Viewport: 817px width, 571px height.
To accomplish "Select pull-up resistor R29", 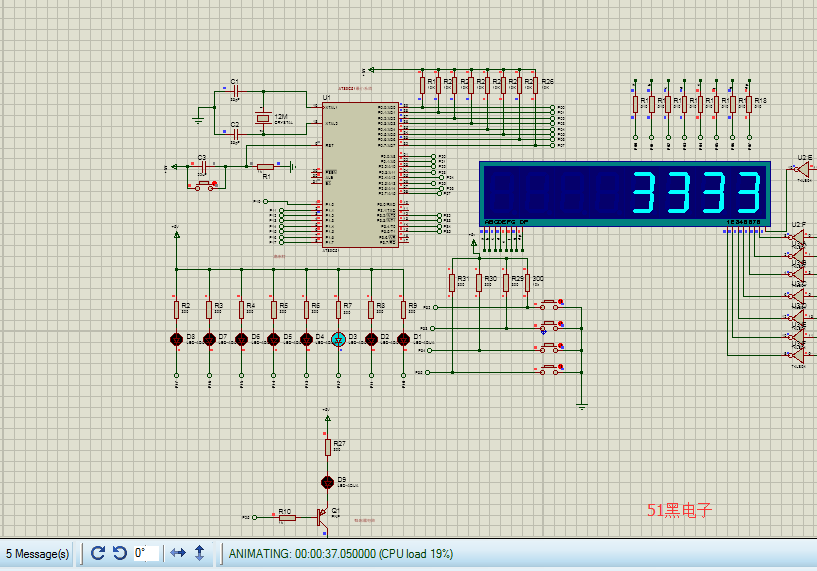I will tap(506, 283).
